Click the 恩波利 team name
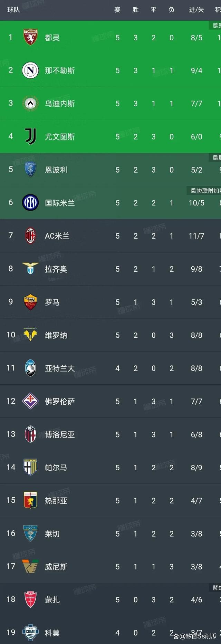The width and height of the screenshot is (221, 644). click(56, 170)
